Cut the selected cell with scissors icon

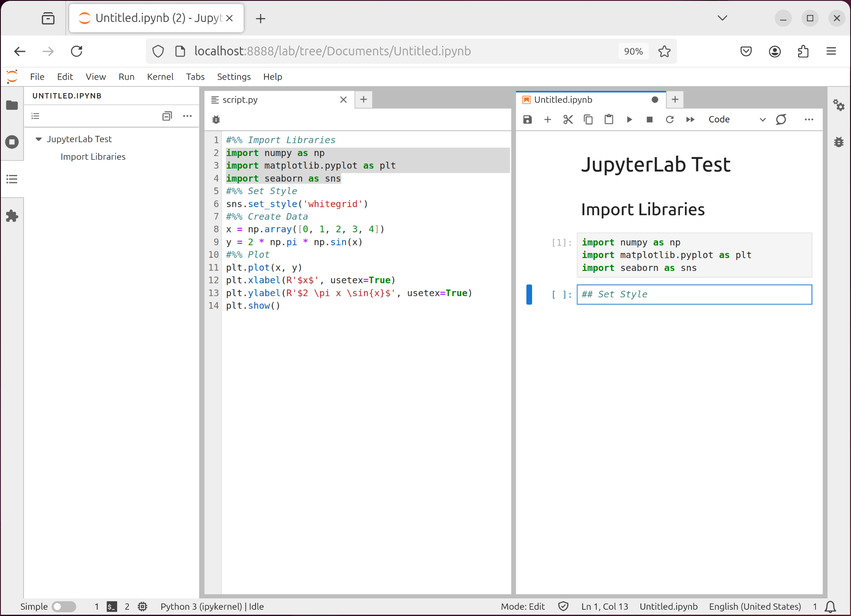568,120
